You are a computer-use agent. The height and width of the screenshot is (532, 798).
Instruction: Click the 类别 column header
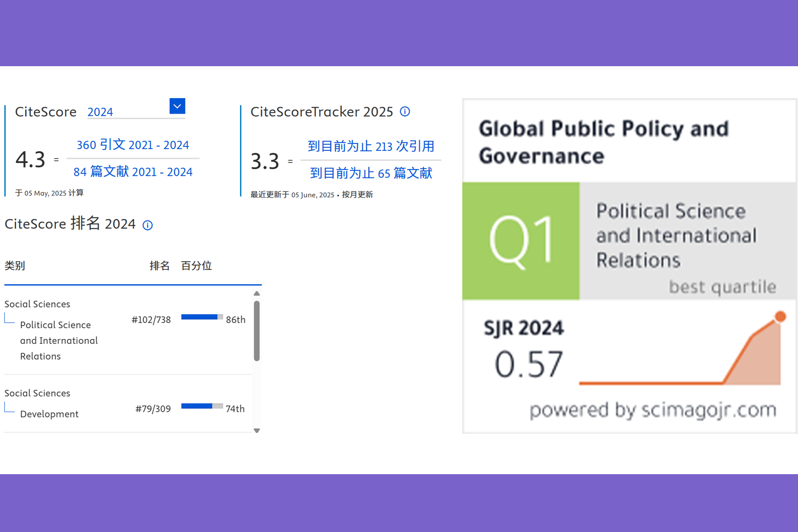15,266
